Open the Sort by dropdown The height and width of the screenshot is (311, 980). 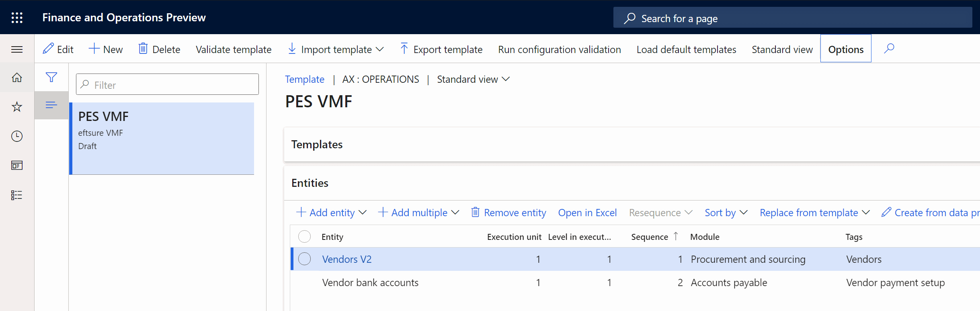click(726, 213)
